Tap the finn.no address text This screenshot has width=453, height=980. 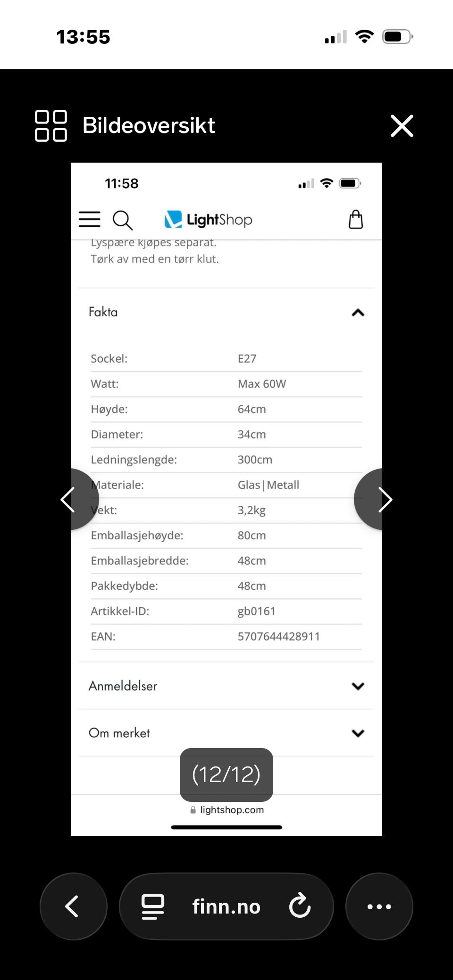tap(226, 906)
